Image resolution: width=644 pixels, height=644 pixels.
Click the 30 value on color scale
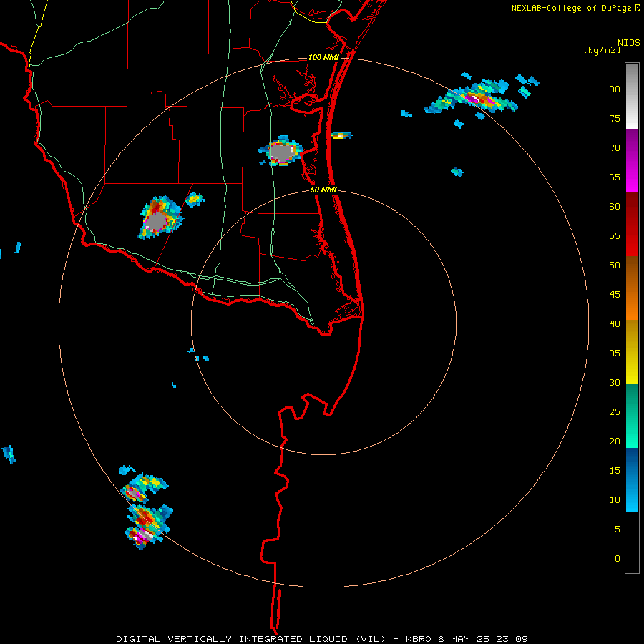pyautogui.click(x=615, y=382)
